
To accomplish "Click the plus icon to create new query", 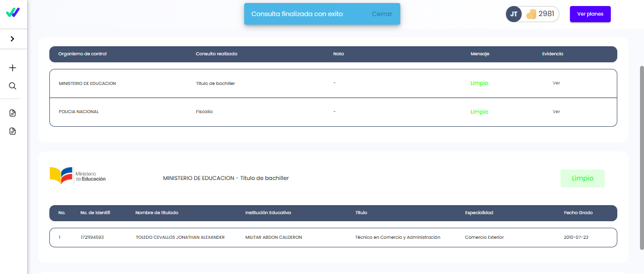I will click(x=13, y=68).
